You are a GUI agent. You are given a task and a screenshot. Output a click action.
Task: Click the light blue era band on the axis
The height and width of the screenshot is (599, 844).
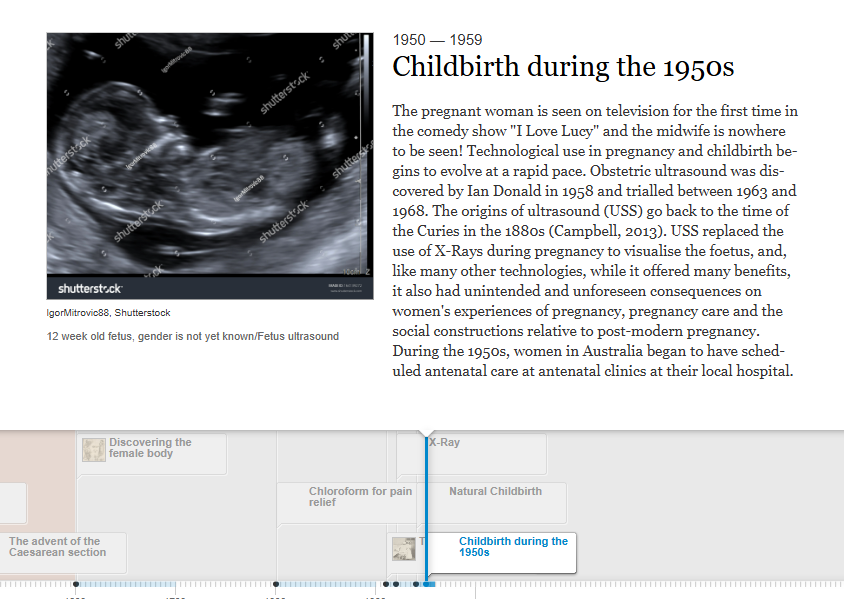(175, 584)
